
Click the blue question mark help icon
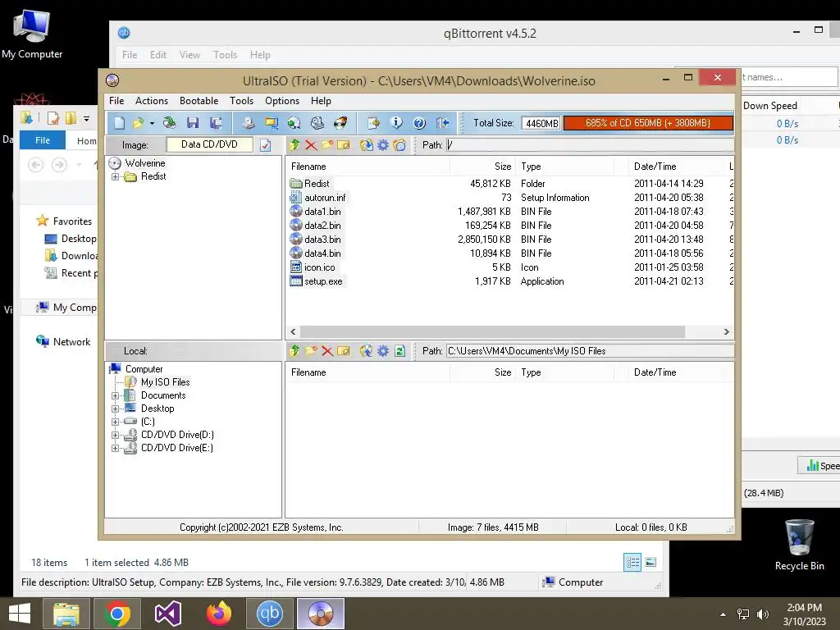pos(419,123)
